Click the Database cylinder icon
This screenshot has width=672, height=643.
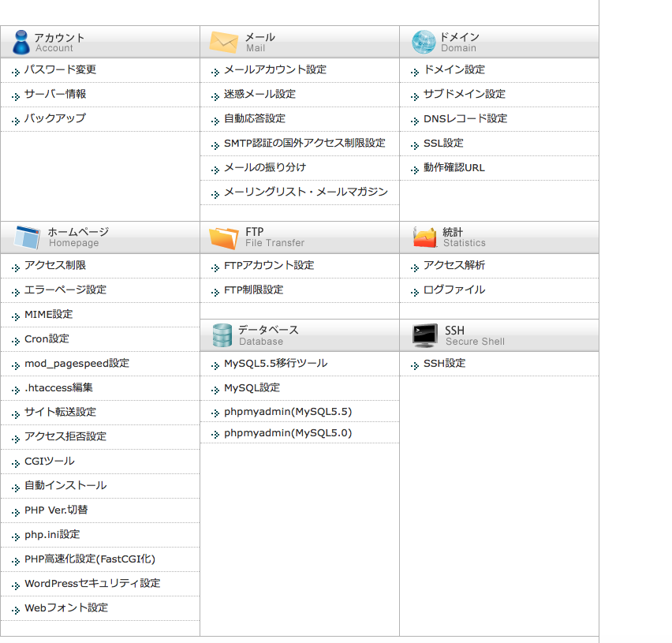(x=222, y=335)
